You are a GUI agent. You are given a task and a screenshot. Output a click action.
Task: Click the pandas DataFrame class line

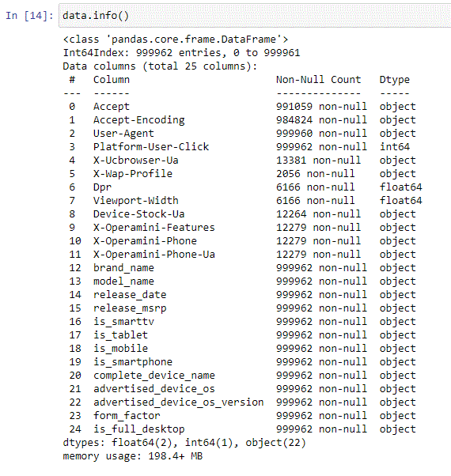tap(176, 40)
